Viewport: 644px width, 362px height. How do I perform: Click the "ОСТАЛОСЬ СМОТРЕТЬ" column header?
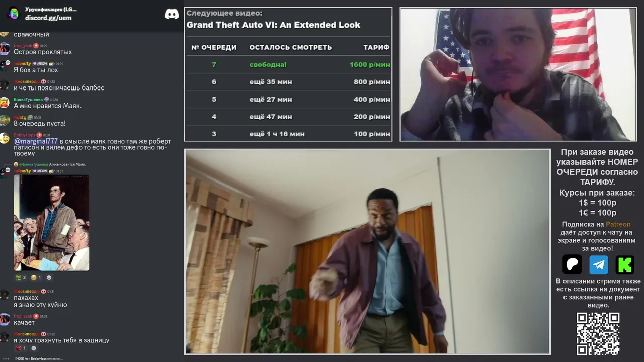[x=290, y=47]
